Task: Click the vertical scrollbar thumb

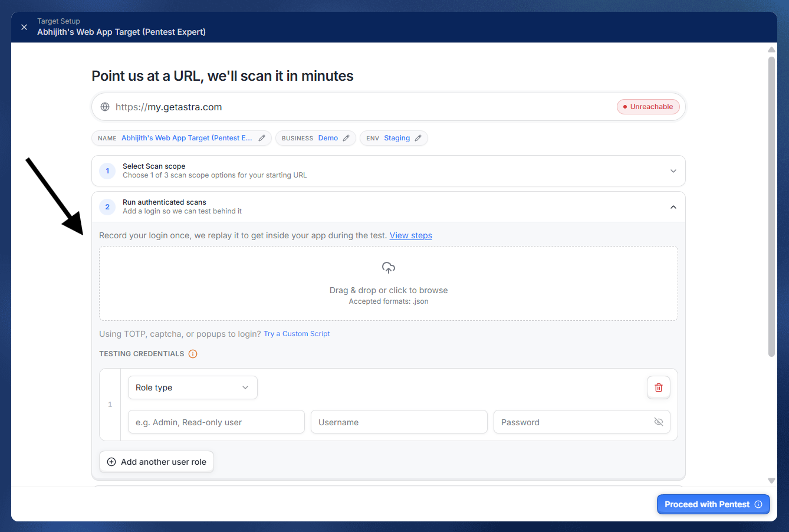Action: click(x=771, y=206)
